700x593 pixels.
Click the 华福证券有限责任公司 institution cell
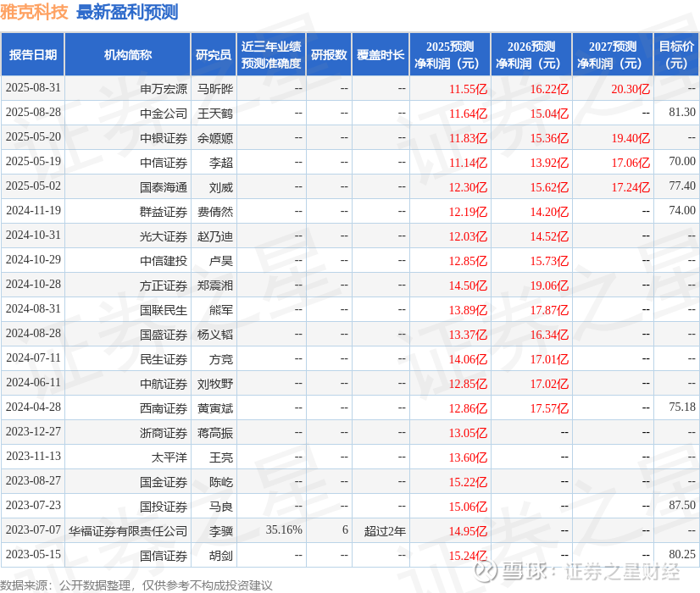(128, 531)
